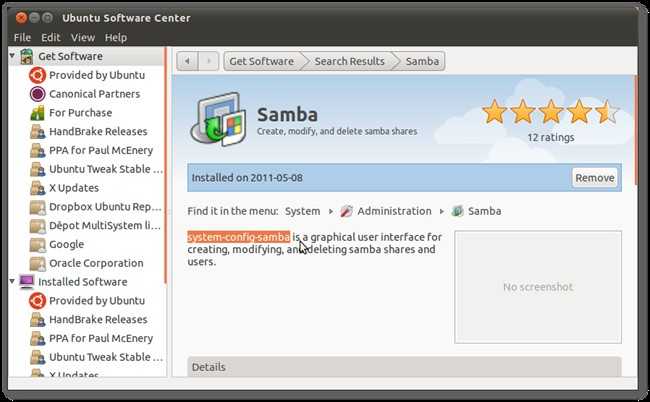Screen dimensions: 650x402
Task: Click the large Samba application icon
Action: (x=218, y=119)
